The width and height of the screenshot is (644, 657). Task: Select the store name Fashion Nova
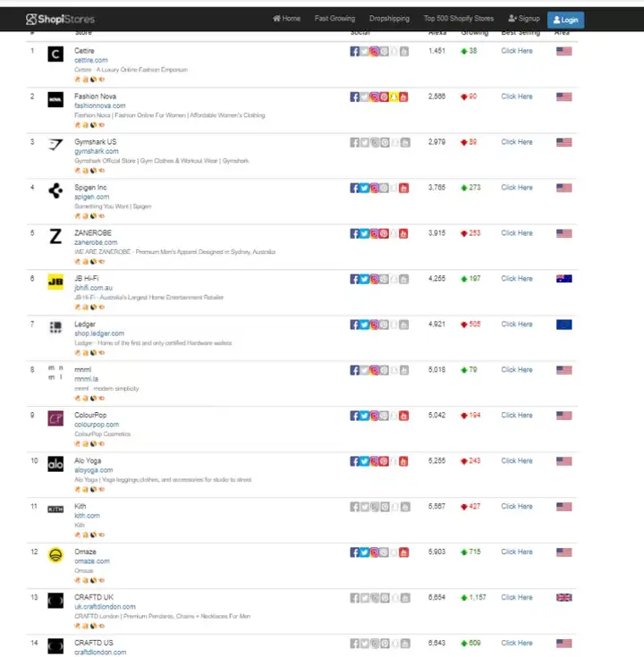pos(95,97)
